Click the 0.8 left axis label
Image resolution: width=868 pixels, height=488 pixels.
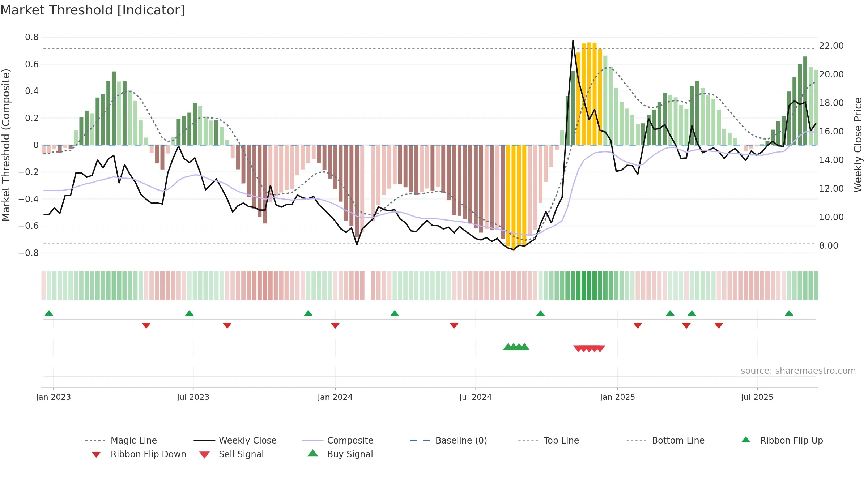pos(32,37)
